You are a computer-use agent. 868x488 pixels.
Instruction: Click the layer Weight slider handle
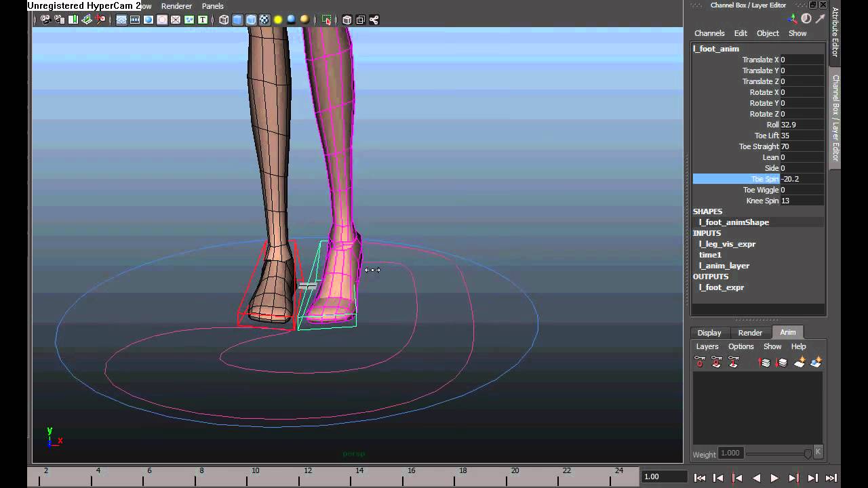click(808, 453)
